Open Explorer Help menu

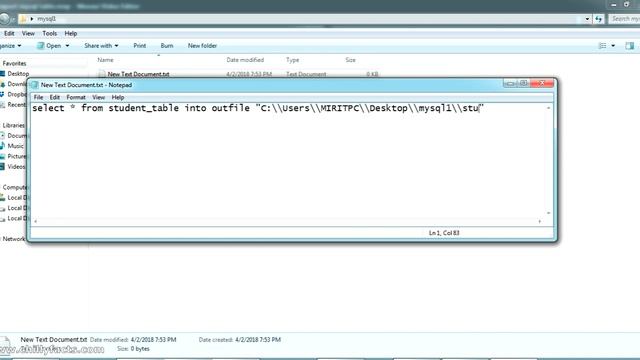coord(71,33)
